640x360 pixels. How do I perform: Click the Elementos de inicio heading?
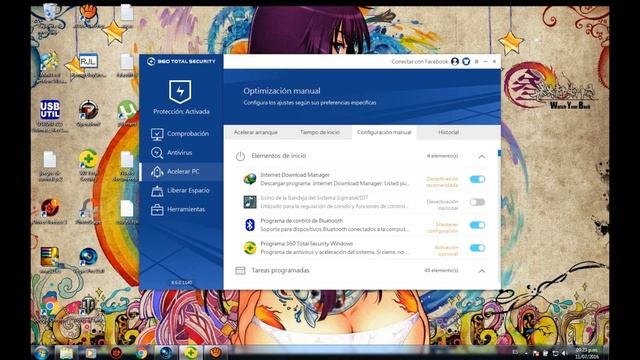coord(279,156)
